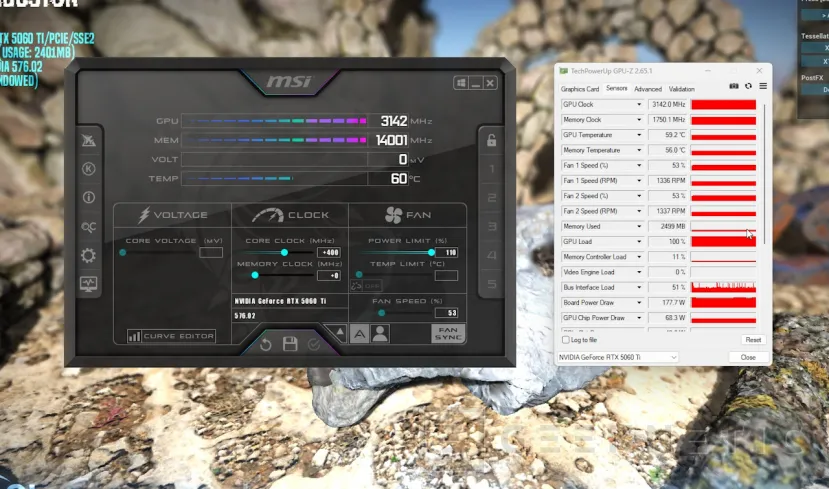The width and height of the screenshot is (829, 489).
Task: Toggle the Fan Sync button
Action: point(448,334)
